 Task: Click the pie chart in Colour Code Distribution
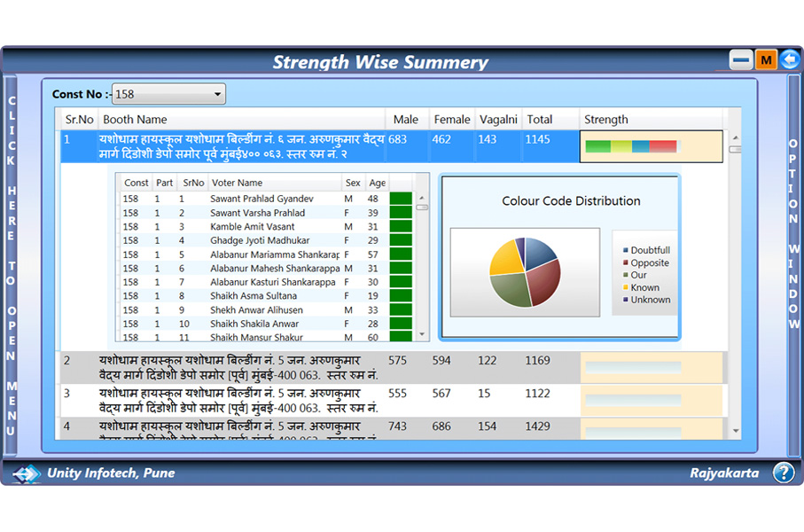point(525,271)
